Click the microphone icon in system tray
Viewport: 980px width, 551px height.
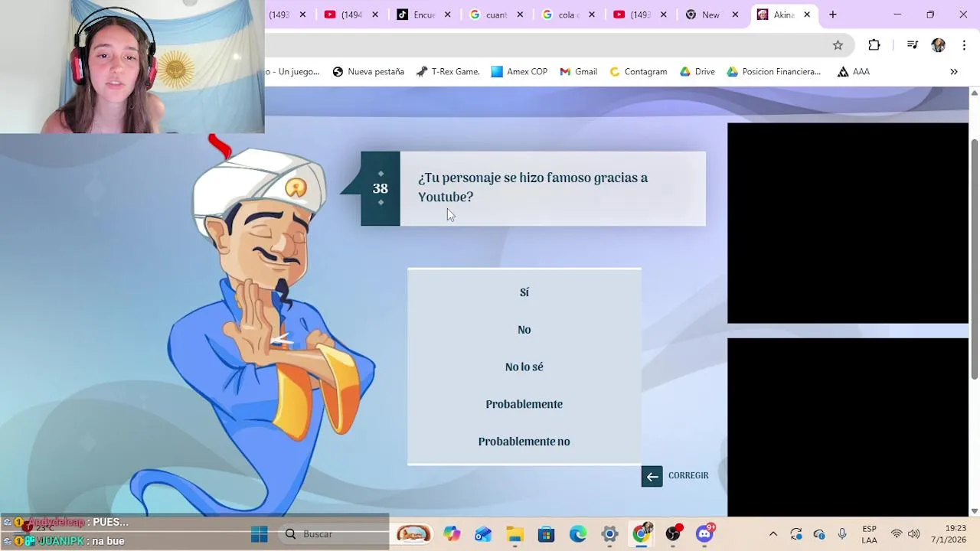(842, 534)
